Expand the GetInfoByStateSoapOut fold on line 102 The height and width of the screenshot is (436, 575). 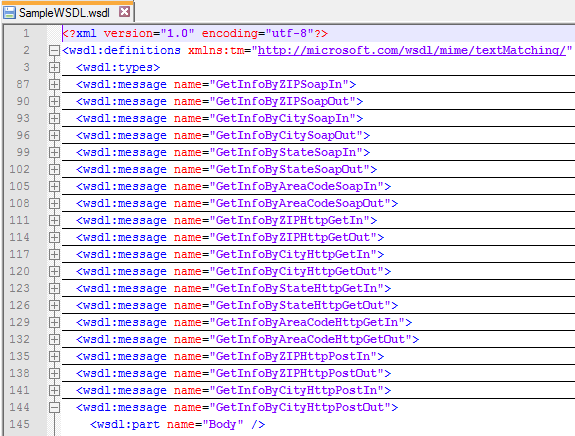pos(54,169)
